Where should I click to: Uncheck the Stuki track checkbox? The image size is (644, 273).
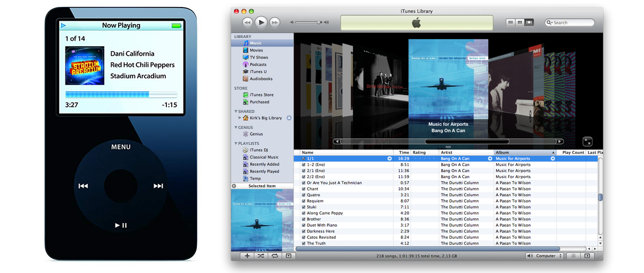coord(304,207)
